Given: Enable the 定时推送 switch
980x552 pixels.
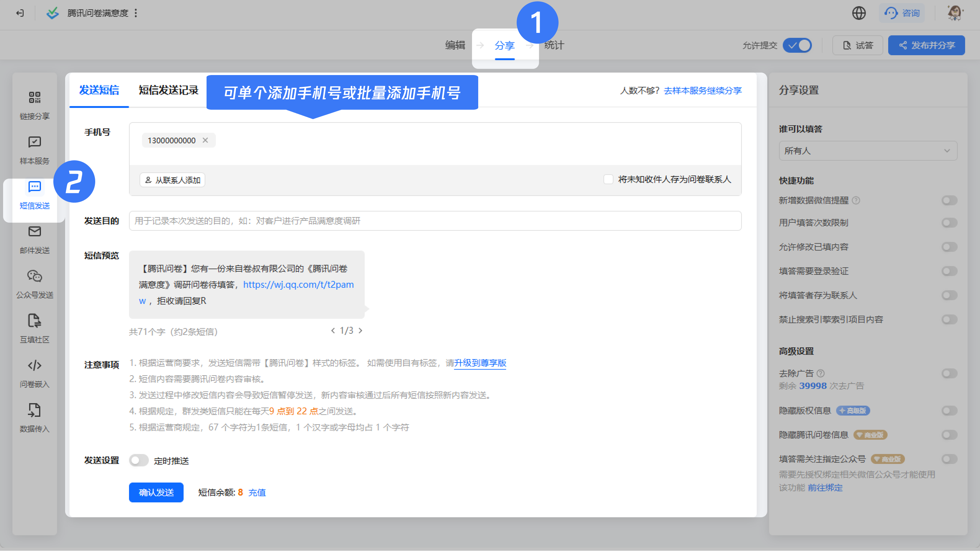Looking at the screenshot, I should 139,461.
